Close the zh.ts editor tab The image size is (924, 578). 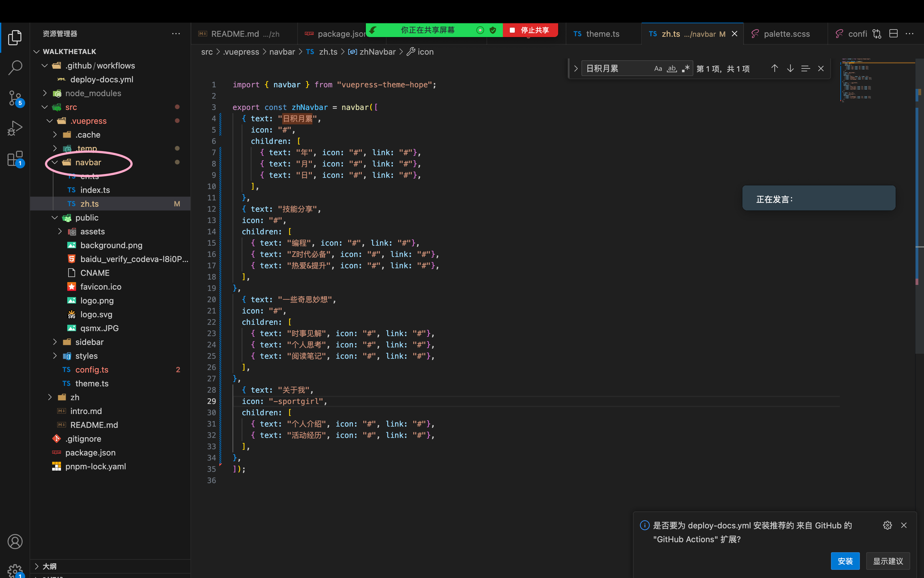click(734, 34)
